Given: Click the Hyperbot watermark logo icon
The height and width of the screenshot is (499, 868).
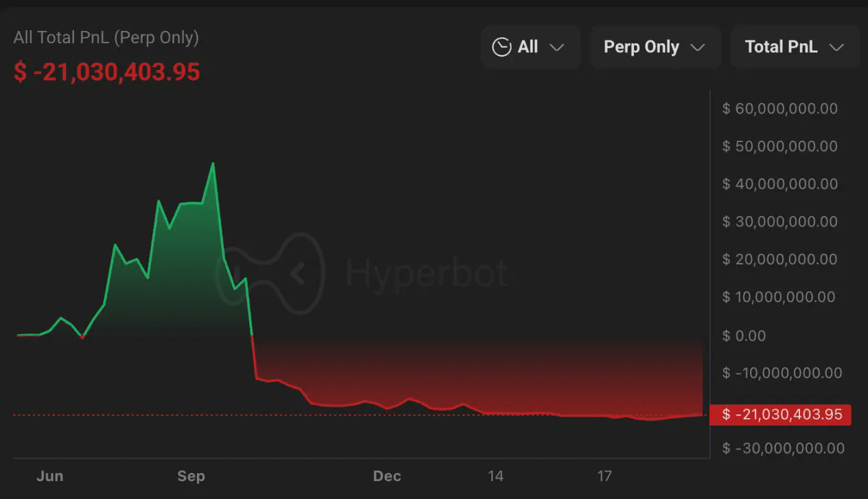Looking at the screenshot, I should [x=271, y=272].
